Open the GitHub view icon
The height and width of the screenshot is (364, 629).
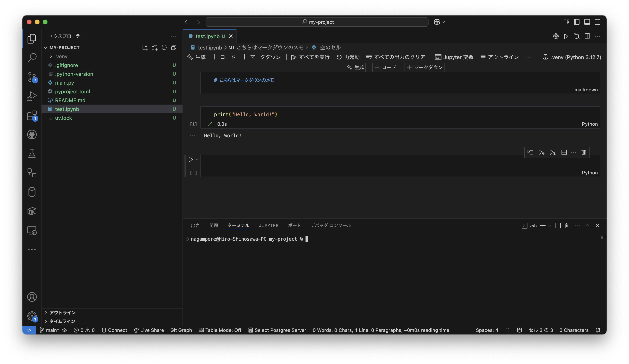[x=32, y=135]
